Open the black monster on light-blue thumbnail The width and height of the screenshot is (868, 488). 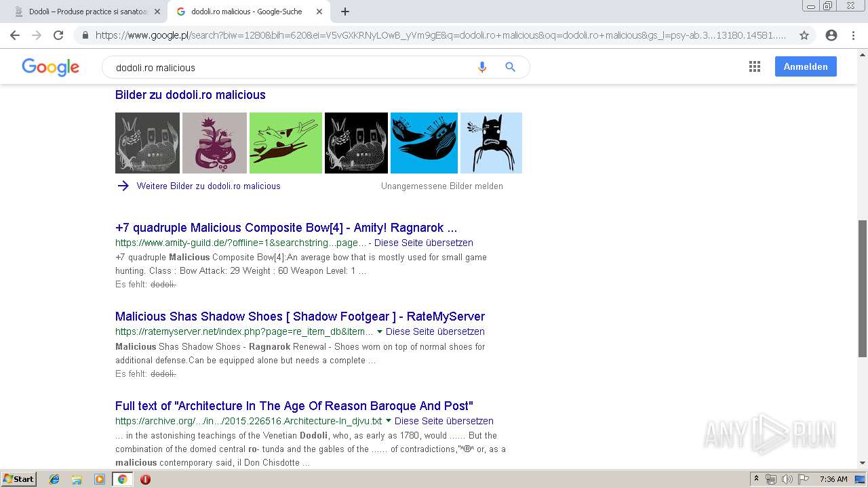(491, 143)
